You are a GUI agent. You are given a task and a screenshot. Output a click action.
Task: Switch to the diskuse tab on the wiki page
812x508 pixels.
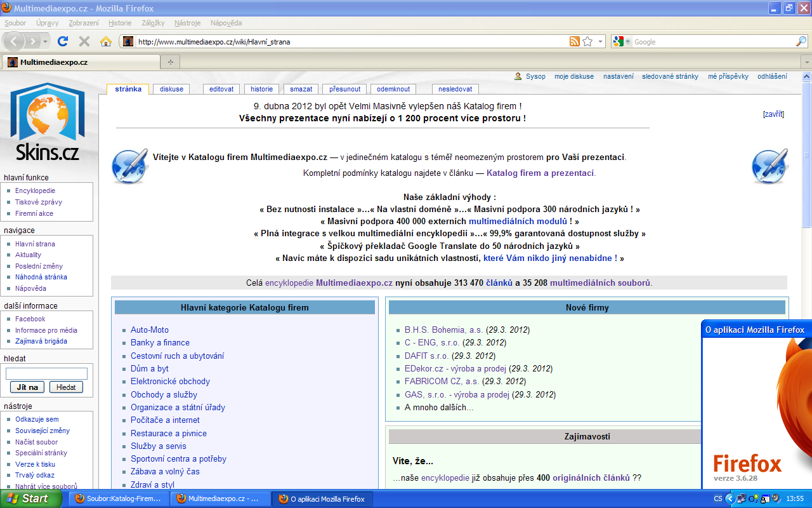coord(171,89)
